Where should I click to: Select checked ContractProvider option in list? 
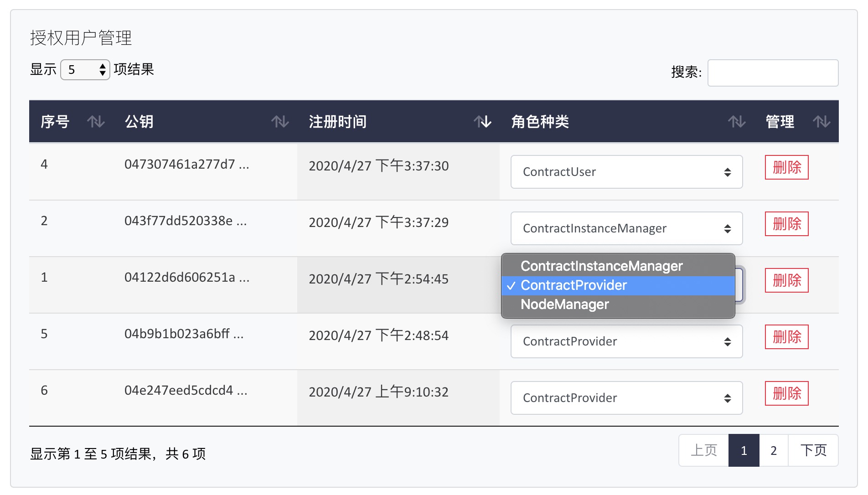tap(573, 285)
